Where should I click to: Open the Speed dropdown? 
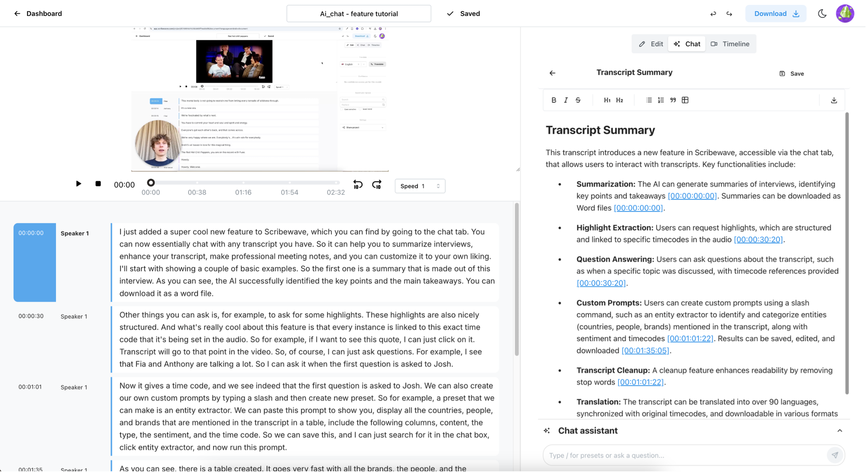[420, 186]
